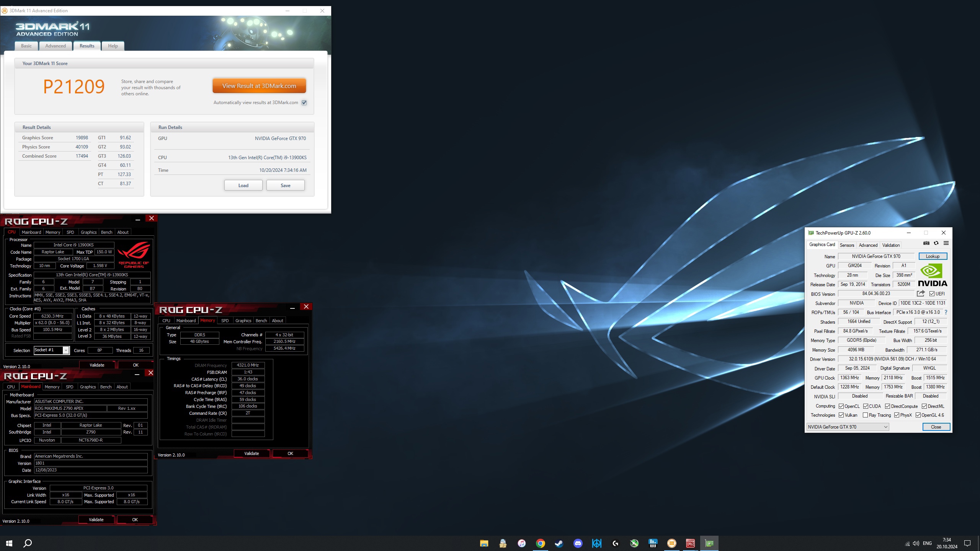Click View Result at 3DMark.com button
This screenshot has width=980, height=551.
pos(259,86)
